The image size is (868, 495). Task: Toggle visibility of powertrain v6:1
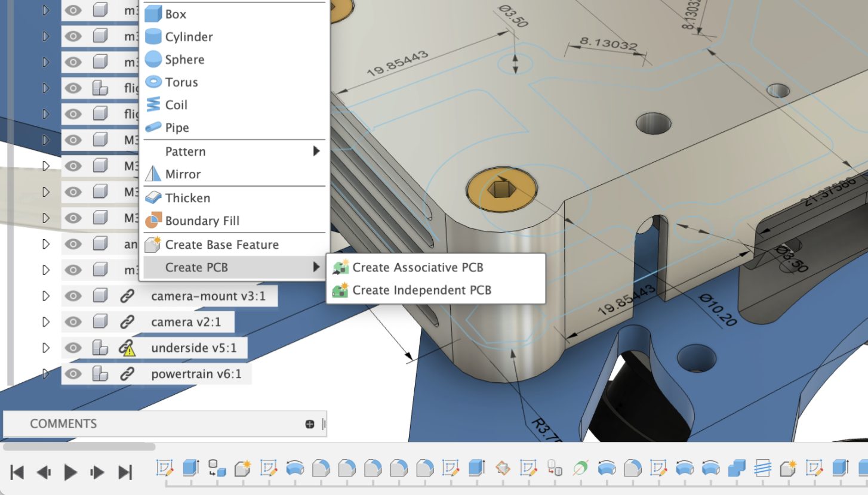click(73, 374)
